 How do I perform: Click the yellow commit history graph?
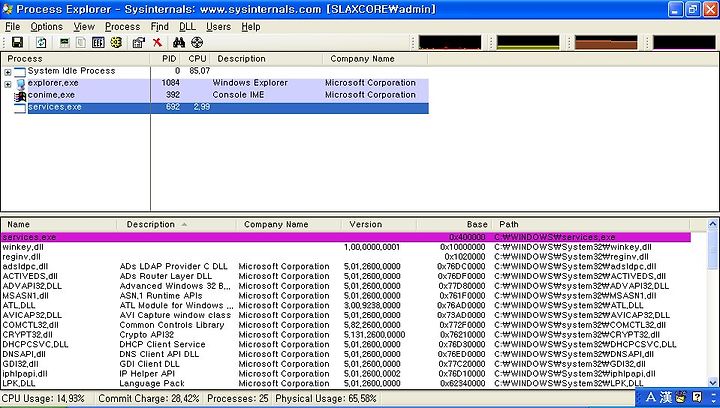[528, 42]
